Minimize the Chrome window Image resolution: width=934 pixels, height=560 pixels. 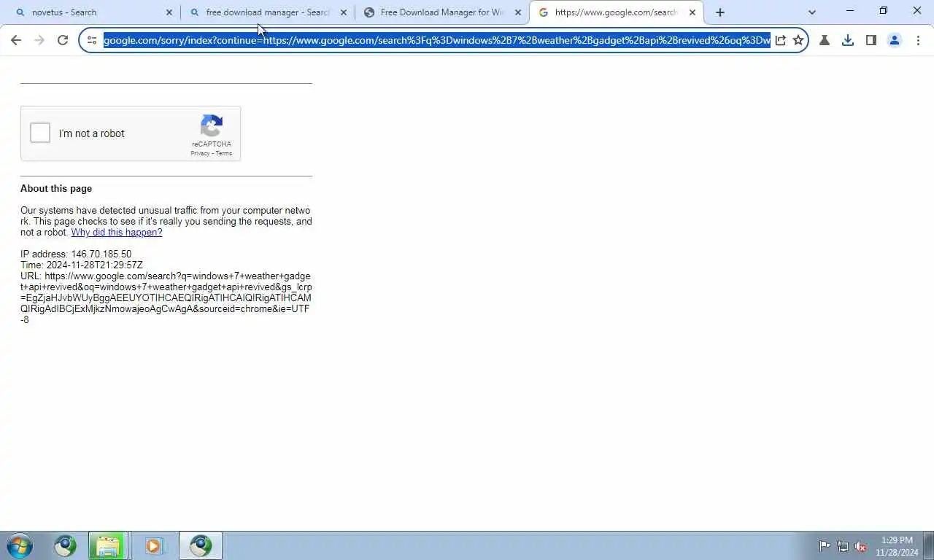click(850, 11)
